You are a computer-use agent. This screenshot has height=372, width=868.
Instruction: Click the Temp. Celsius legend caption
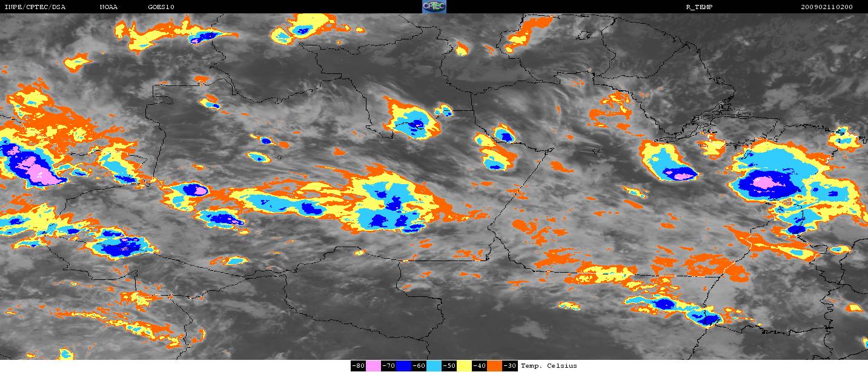coord(549,366)
